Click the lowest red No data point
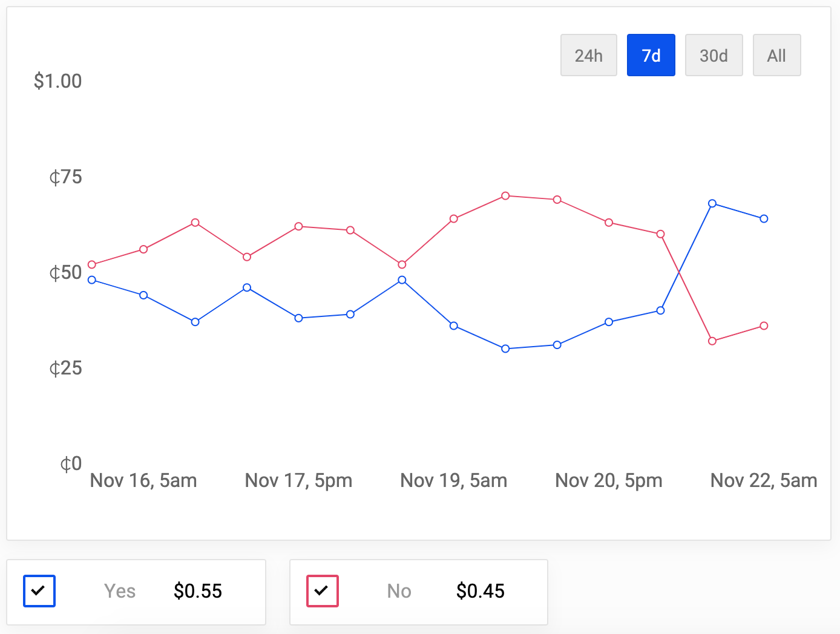Viewport: 840px width, 634px height. tap(712, 341)
